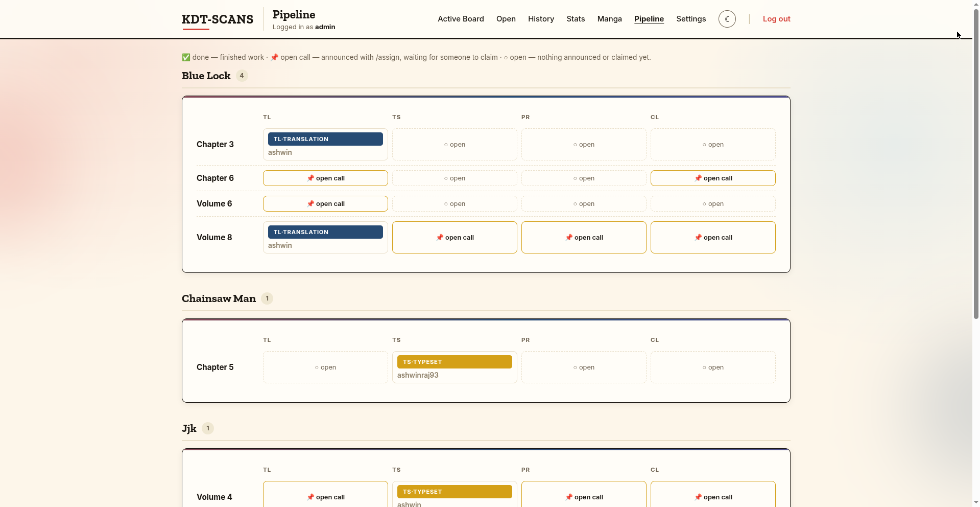Image resolution: width=980 pixels, height=507 pixels.
Task: Open Jjk Volume 4 TS-TYPESET card
Action: tap(455, 494)
